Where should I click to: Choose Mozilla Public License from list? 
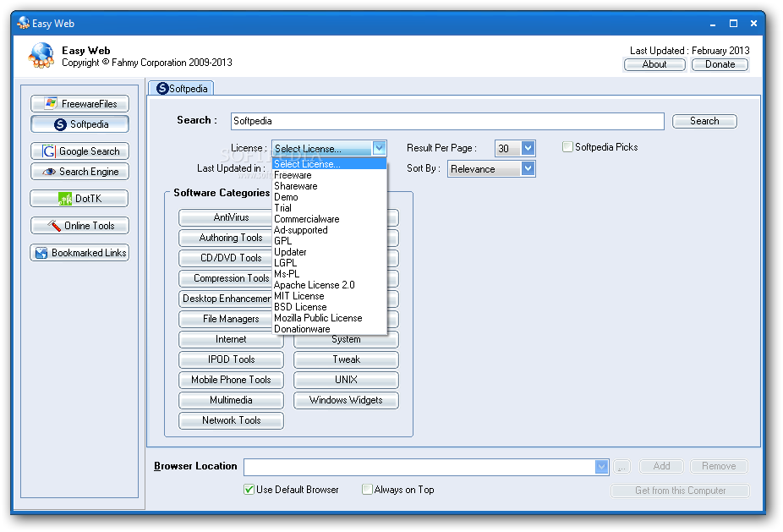(330, 318)
